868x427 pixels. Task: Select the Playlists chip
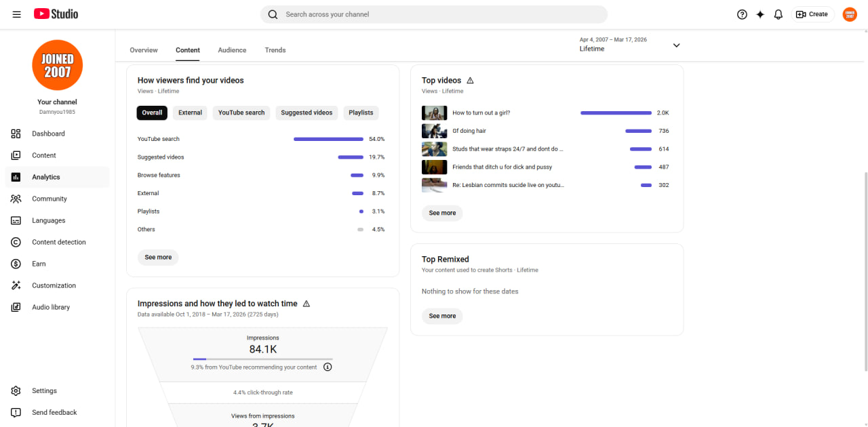coord(361,113)
